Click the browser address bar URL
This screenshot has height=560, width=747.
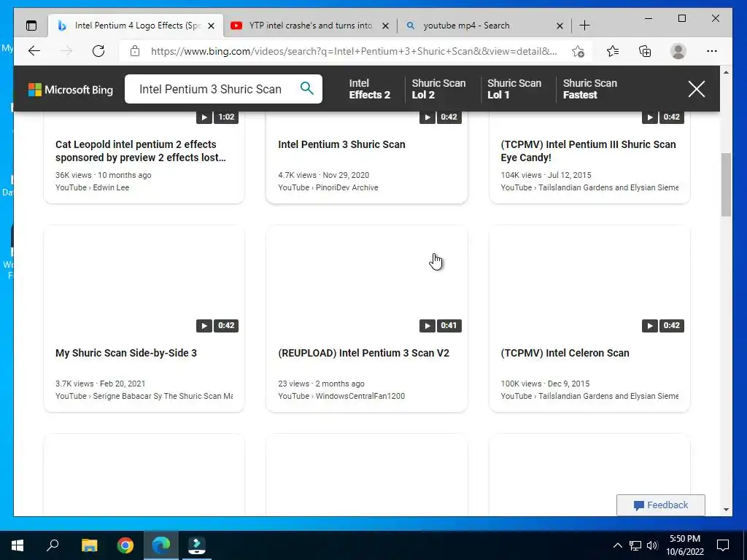point(354,51)
